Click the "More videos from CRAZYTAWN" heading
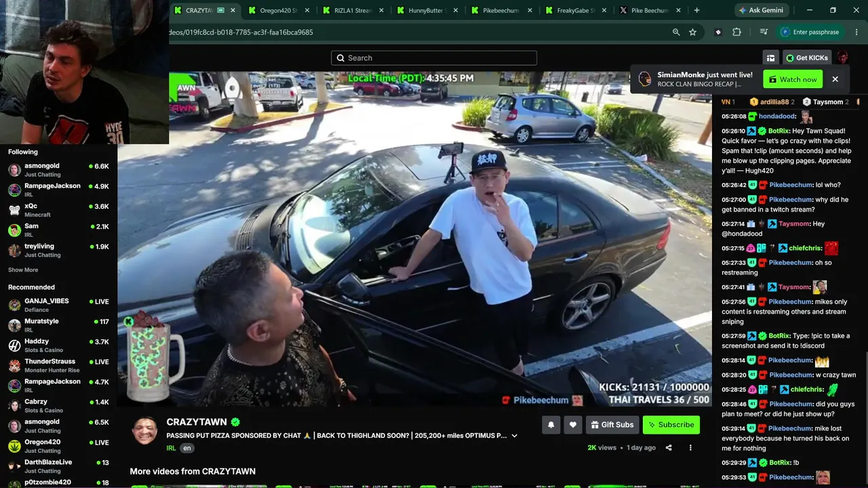Viewport: 868px width, 488px height. (x=193, y=471)
